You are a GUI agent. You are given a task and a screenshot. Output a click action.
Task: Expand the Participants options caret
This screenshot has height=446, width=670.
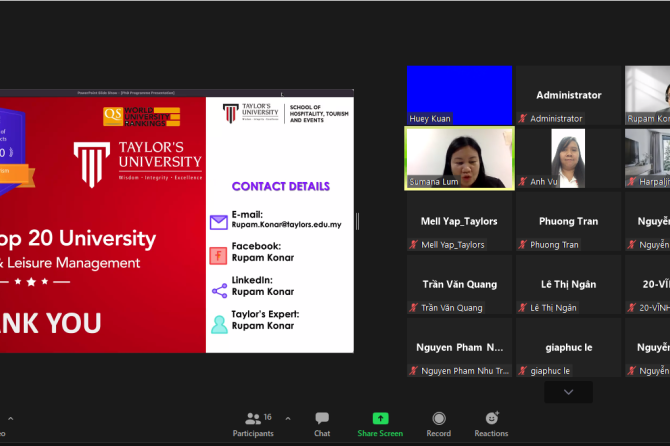point(288,418)
